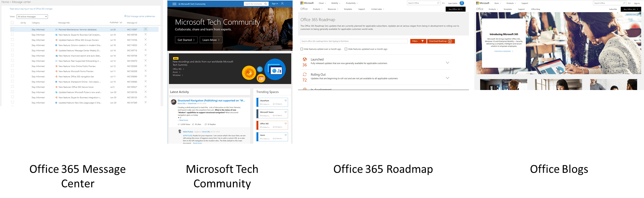This screenshot has width=644, height=198.
Task: Click Subscribe in Office Blogs navigation
Action: coord(613,9)
